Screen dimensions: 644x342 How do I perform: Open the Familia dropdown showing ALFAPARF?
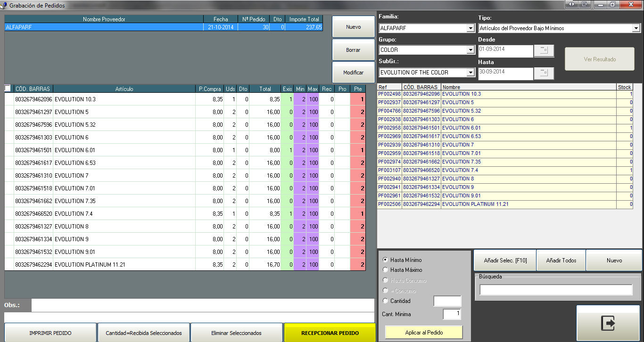[471, 28]
